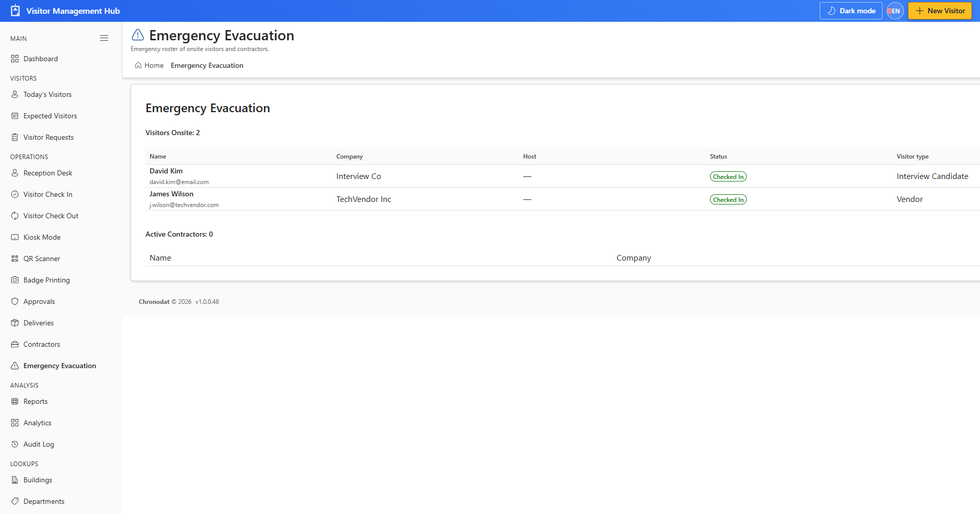The image size is (980, 514).
Task: Select the Approvals shield icon
Action: [15, 301]
